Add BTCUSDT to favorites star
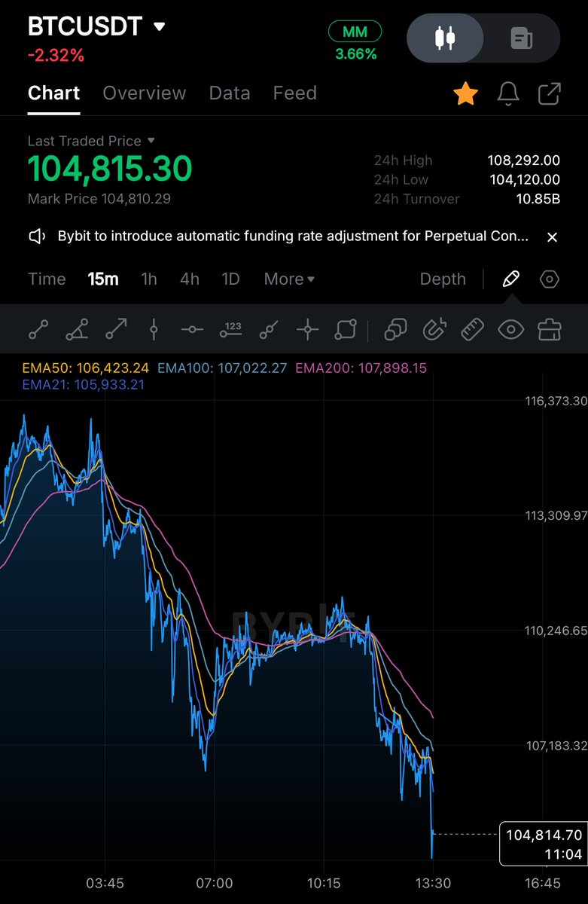The height and width of the screenshot is (904, 588). tap(465, 94)
